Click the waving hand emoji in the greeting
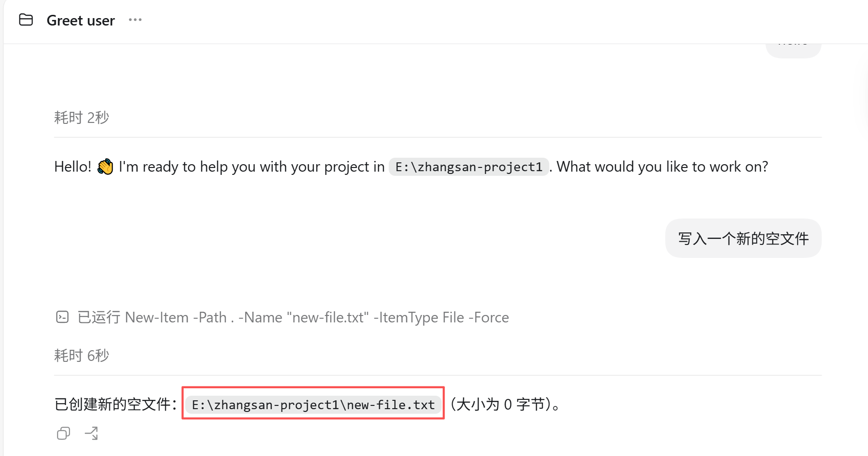 (105, 167)
